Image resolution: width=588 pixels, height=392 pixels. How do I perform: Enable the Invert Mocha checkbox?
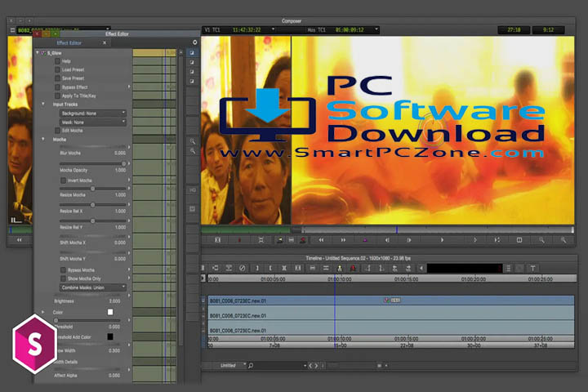(64, 180)
